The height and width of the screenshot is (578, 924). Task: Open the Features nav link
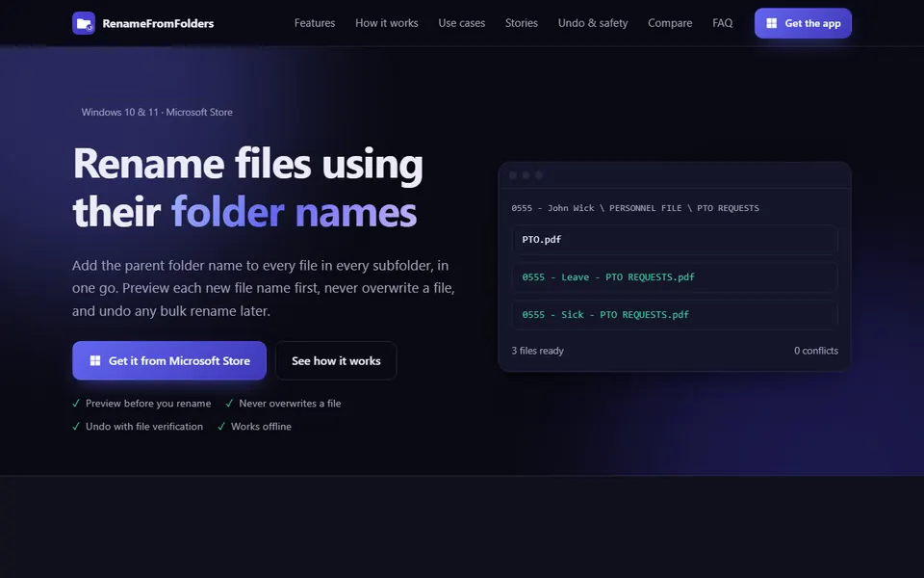(315, 23)
